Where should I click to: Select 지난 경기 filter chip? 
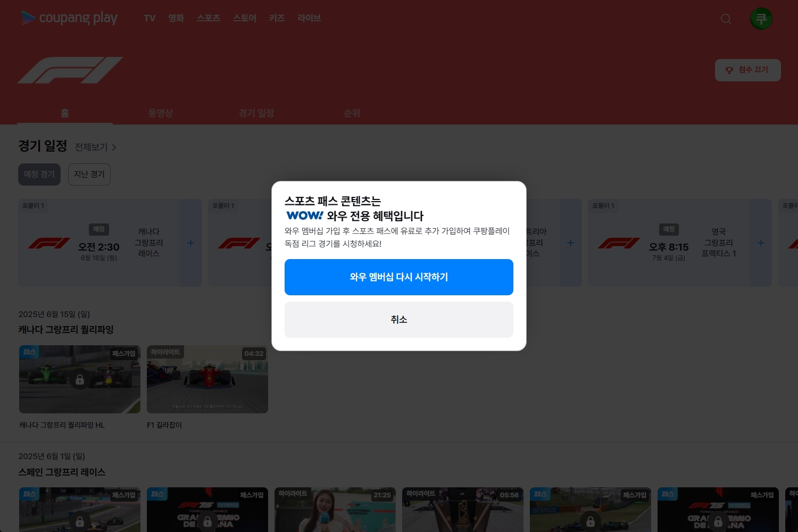click(89, 174)
